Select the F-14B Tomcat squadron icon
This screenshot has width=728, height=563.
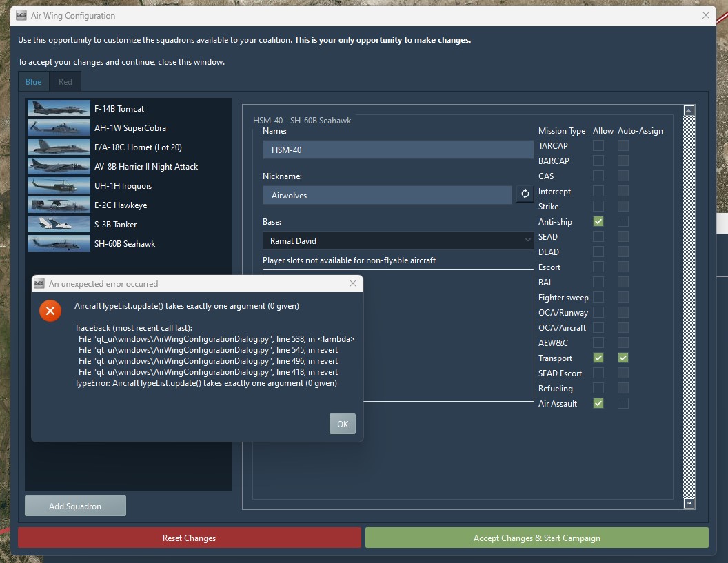click(59, 108)
